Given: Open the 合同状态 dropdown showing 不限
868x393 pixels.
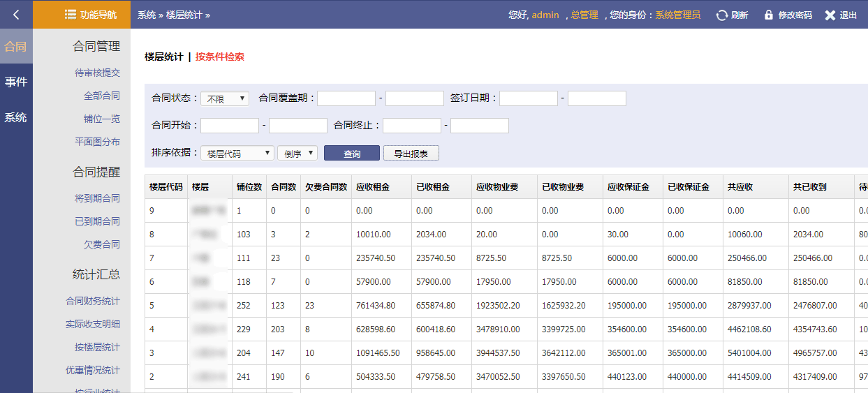Looking at the screenshot, I should click(225, 98).
